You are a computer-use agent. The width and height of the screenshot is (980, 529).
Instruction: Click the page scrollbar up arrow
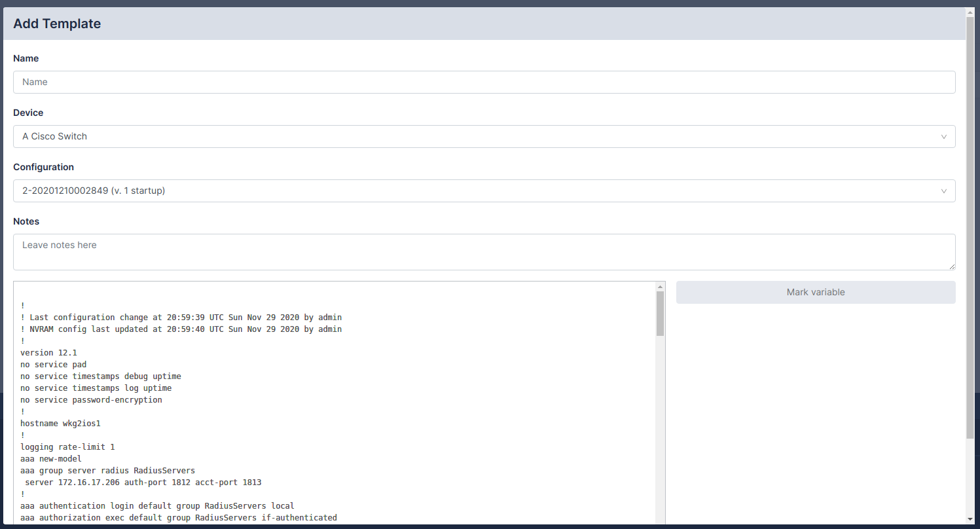pyautogui.click(x=970, y=12)
